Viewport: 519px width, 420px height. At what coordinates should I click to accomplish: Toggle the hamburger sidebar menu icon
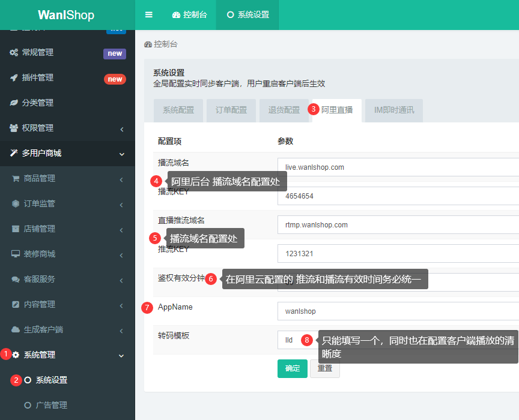point(148,14)
